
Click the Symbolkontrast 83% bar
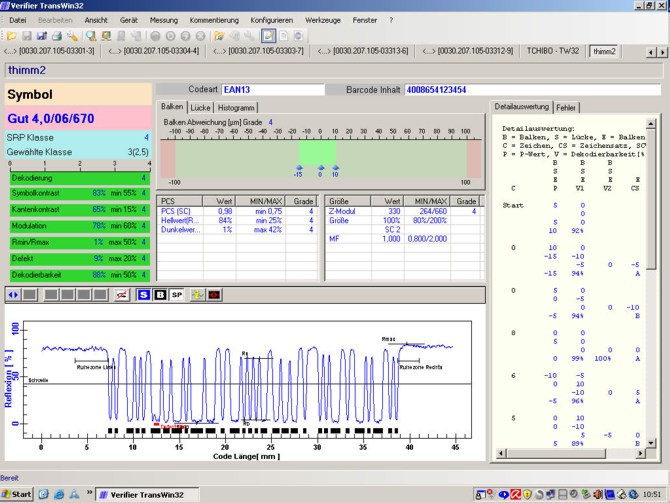[x=80, y=193]
